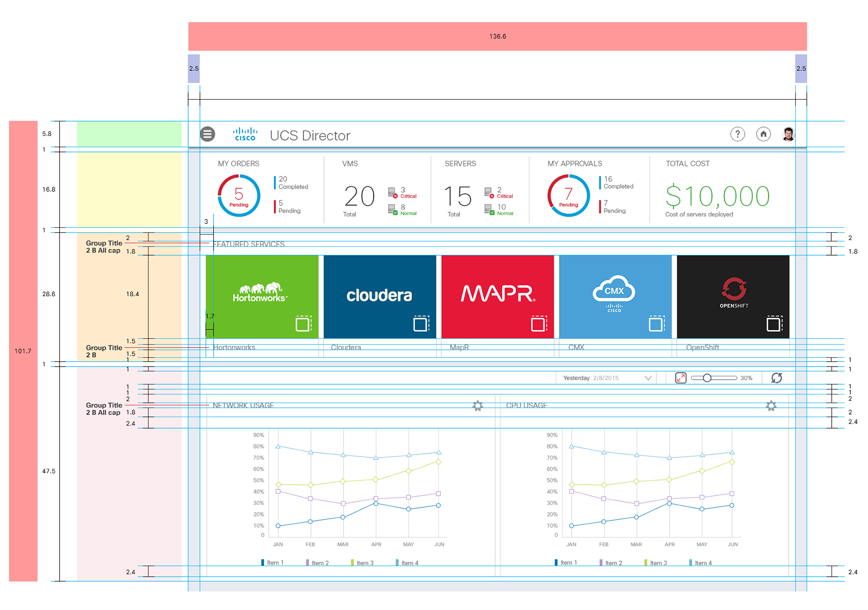Open the MapR service tile
Viewport: 868px width, 610px height.
tap(498, 297)
